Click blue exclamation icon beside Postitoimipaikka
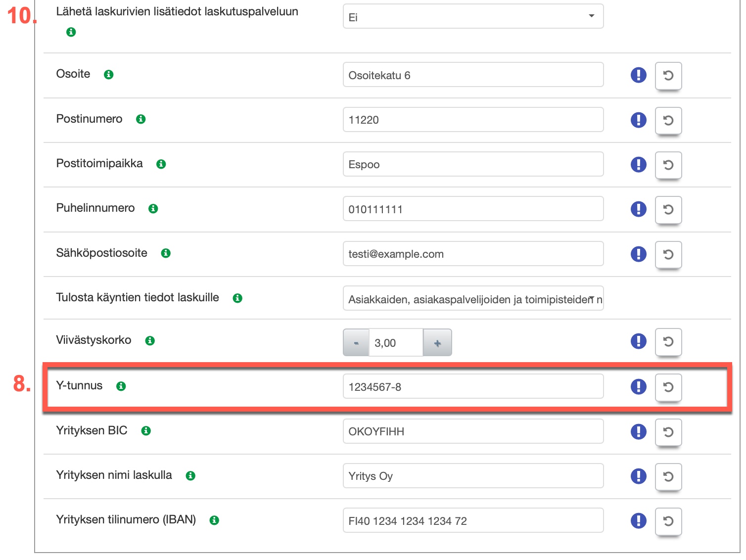Image resolution: width=746 pixels, height=560 pixels. pos(638,164)
